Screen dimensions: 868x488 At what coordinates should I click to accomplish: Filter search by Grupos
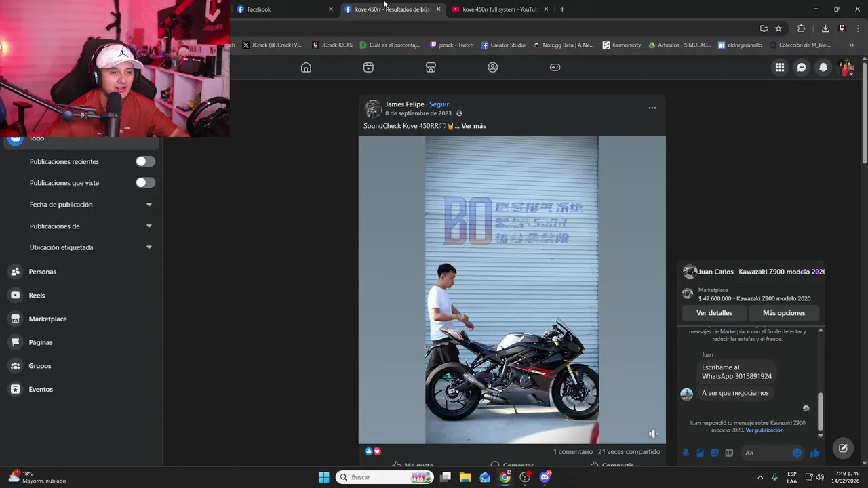coord(39,366)
